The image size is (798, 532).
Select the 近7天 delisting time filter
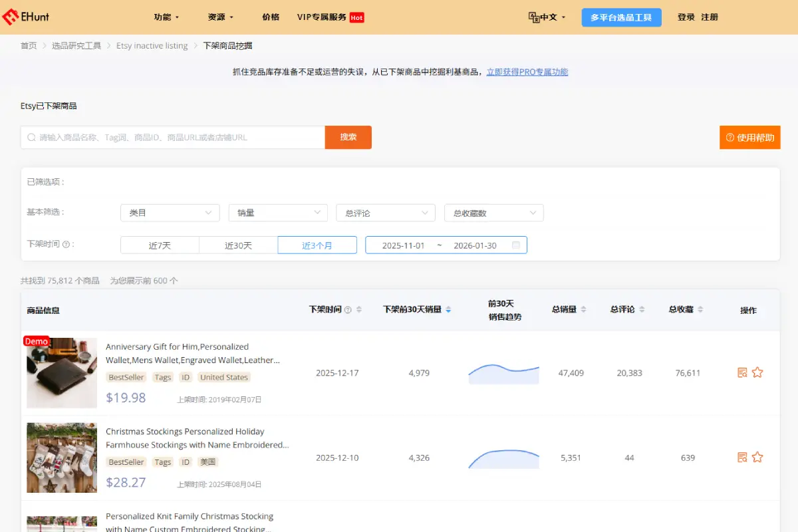pyautogui.click(x=160, y=245)
